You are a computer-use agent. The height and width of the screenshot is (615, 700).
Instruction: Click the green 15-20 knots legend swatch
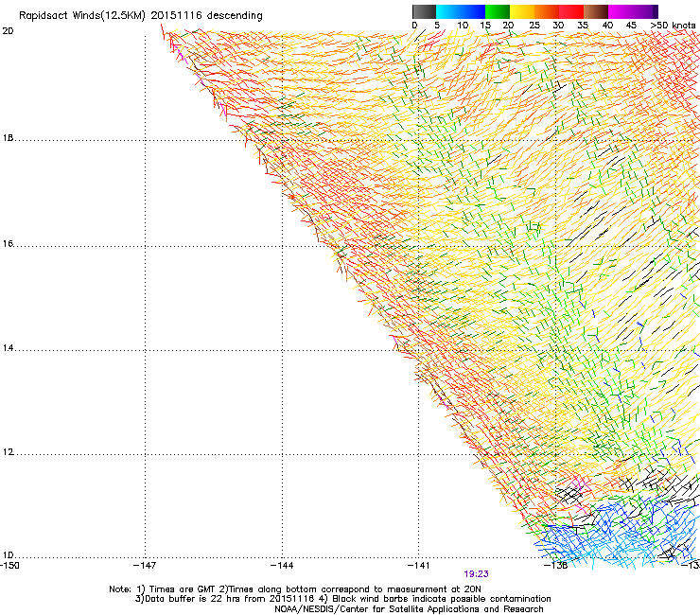(498, 11)
